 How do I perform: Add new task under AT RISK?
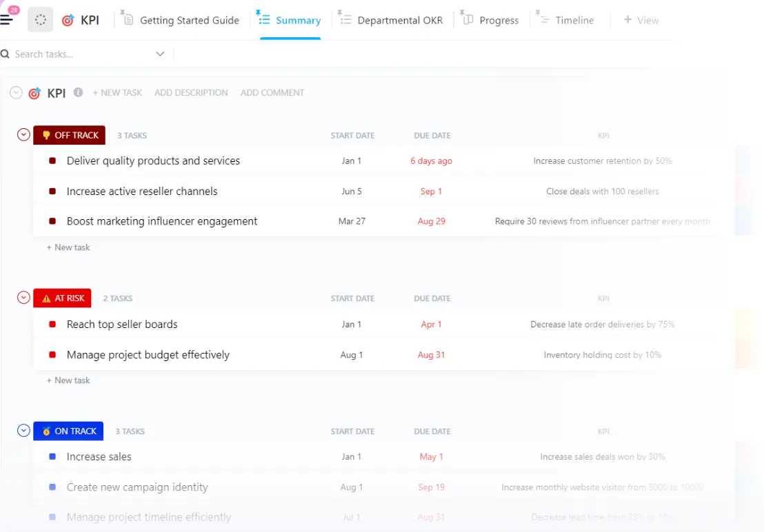point(68,380)
